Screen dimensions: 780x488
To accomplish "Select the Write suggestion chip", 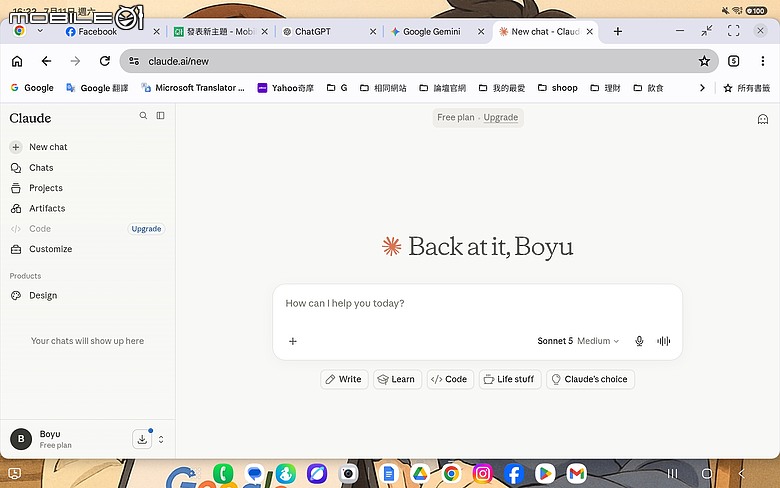I will point(344,379).
